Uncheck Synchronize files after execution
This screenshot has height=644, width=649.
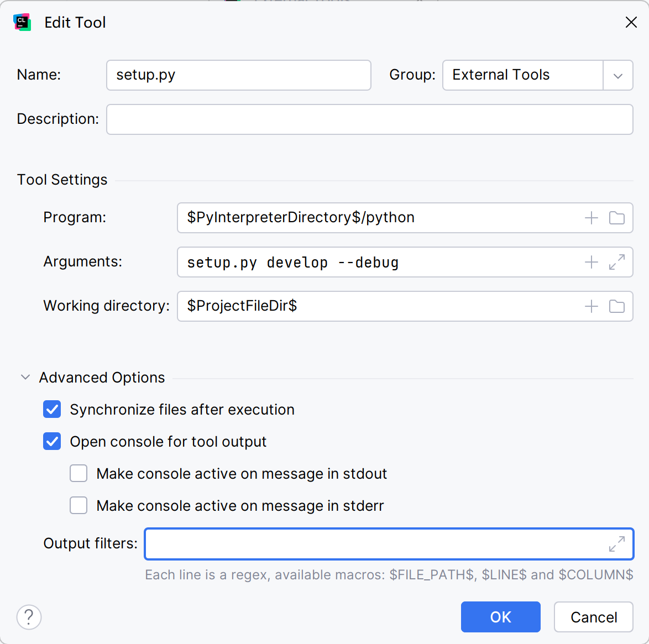(52, 410)
